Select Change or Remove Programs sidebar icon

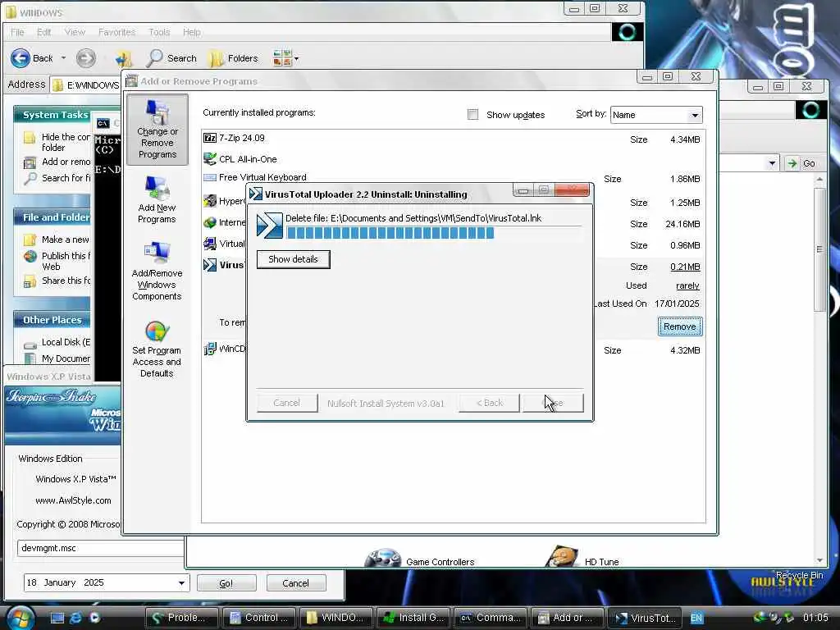coord(157,129)
